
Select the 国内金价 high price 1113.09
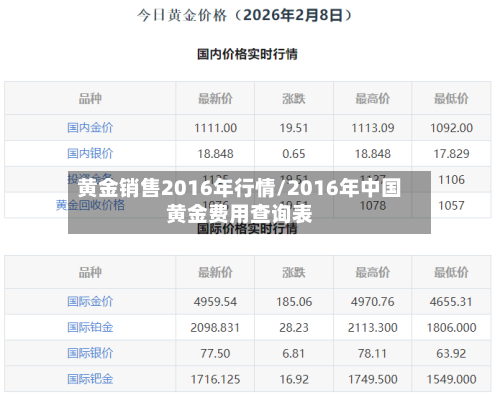pos(373,128)
